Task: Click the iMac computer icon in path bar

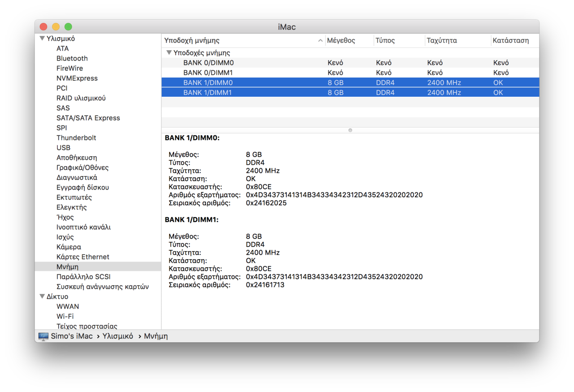Action: [43, 336]
